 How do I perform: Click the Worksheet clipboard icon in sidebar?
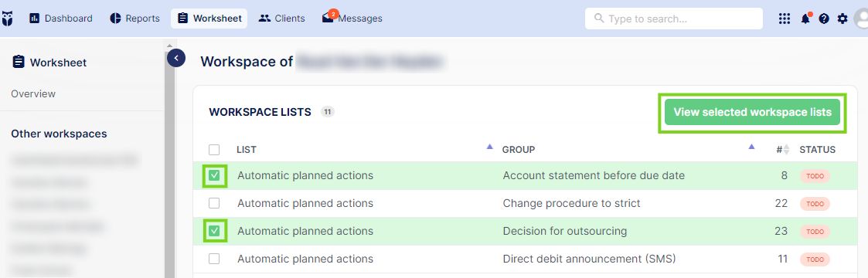point(19,62)
